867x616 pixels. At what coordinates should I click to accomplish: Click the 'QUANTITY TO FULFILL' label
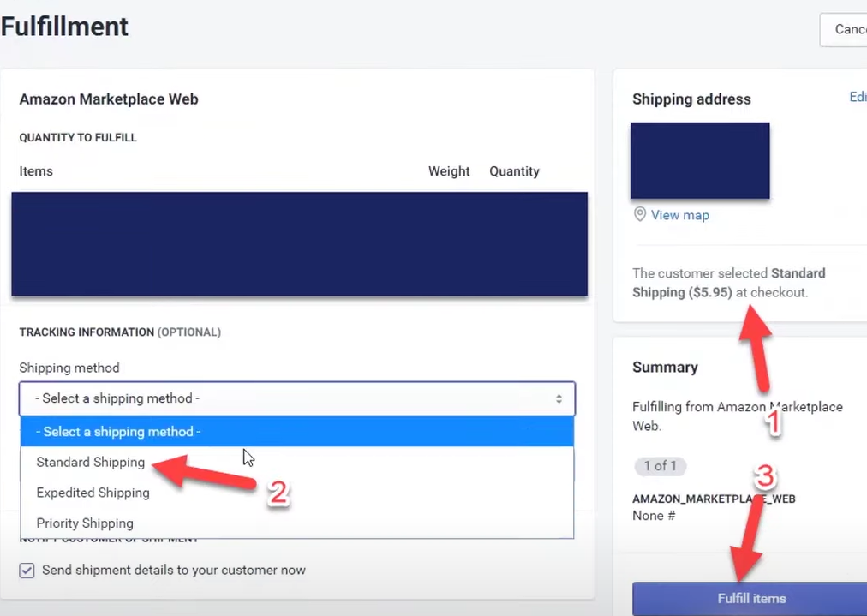(x=78, y=138)
